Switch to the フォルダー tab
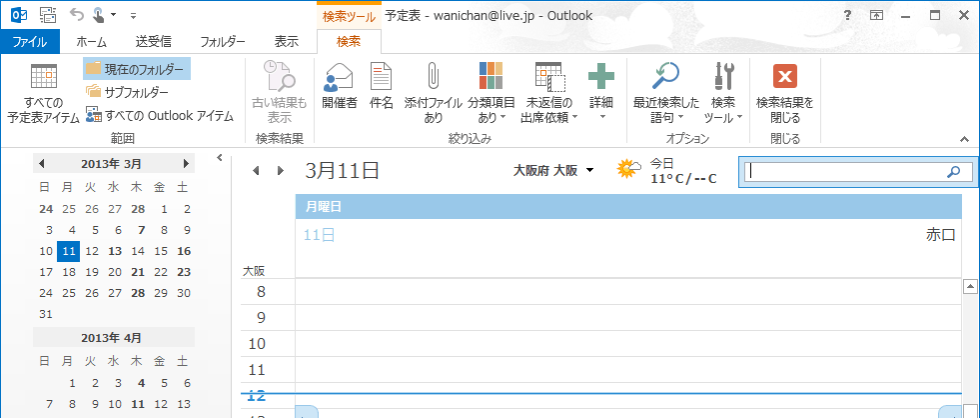The width and height of the screenshot is (980, 418). click(x=223, y=42)
